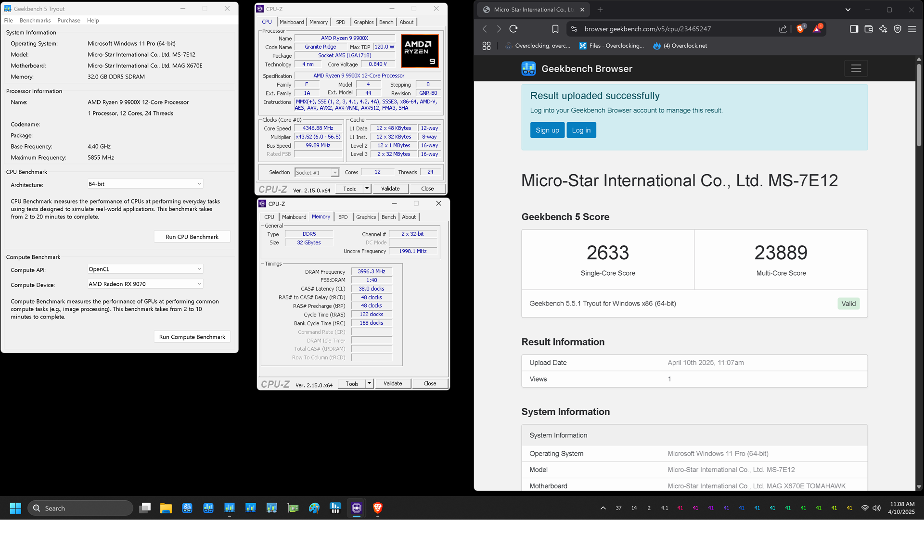924x560 pixels.
Task: Open Task View on the taskbar
Action: click(145, 508)
